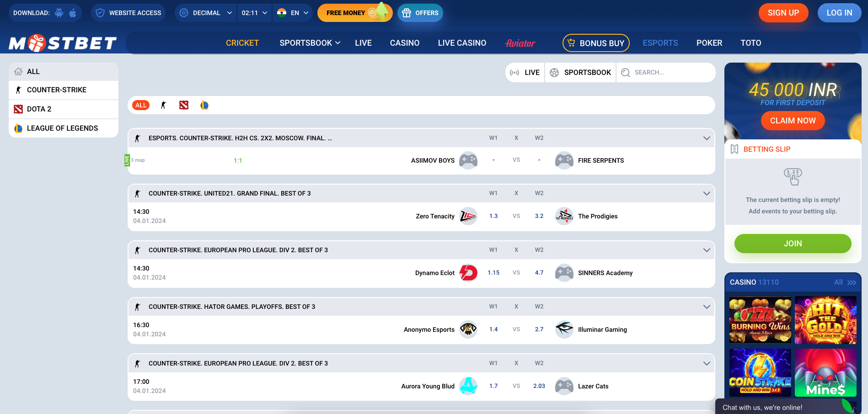Click the Free Money button
The height and width of the screenshot is (414, 868).
click(354, 13)
